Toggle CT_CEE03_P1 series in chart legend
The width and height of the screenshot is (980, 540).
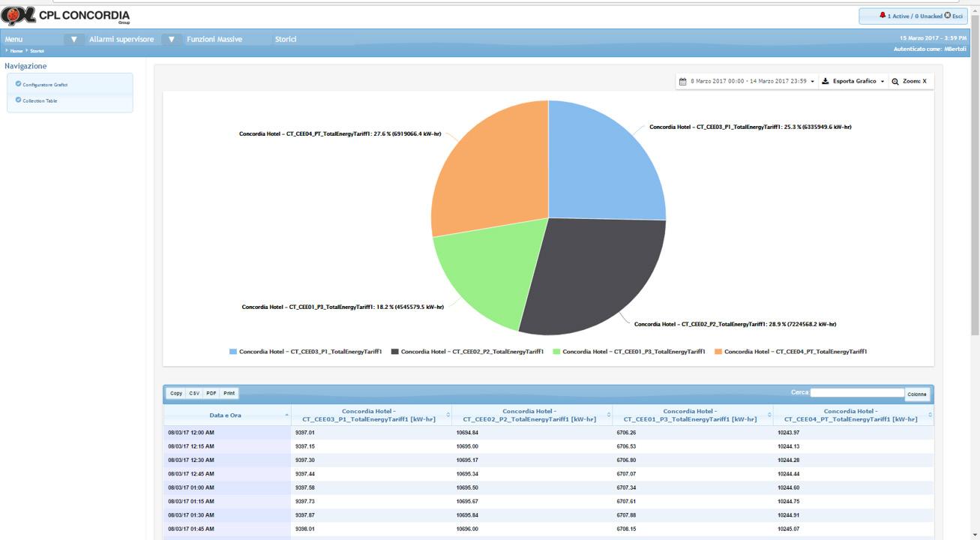coord(306,351)
